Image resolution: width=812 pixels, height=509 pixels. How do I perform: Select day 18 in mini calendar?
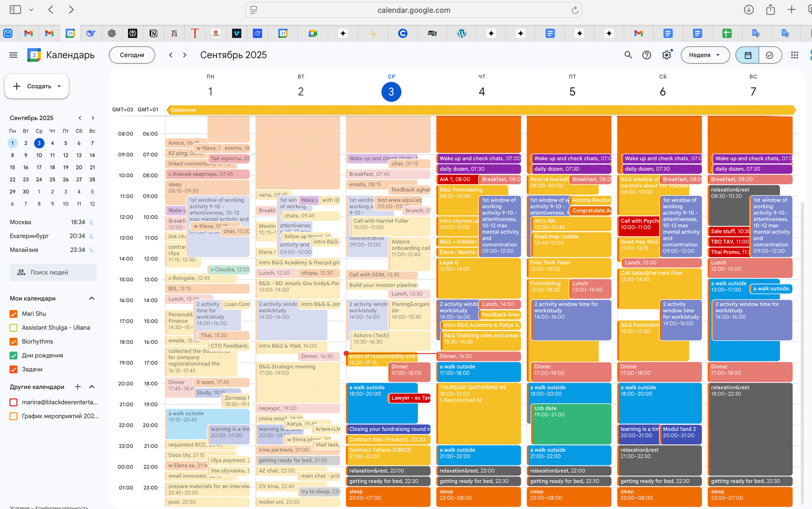[x=52, y=167]
